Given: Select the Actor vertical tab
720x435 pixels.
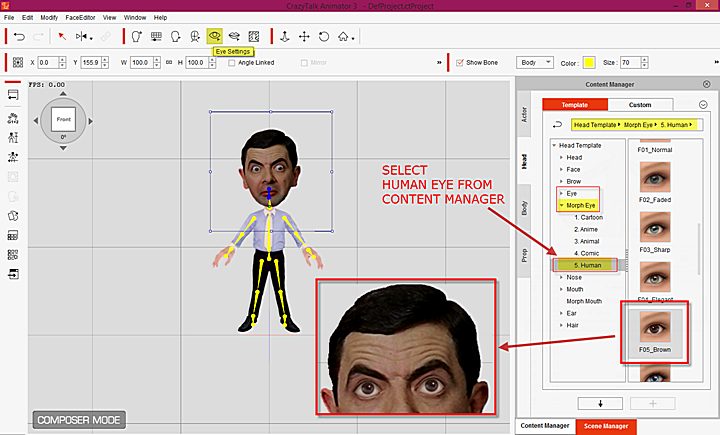Looking at the screenshot, I should tap(524, 114).
